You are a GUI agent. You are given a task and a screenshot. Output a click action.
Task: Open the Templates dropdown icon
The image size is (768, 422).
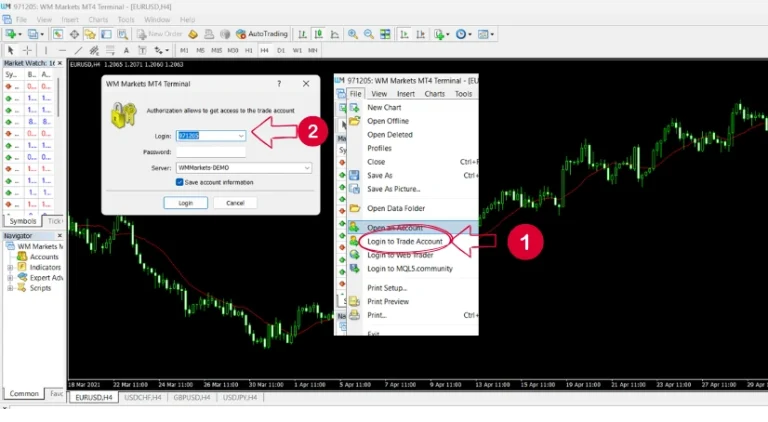[485, 34]
